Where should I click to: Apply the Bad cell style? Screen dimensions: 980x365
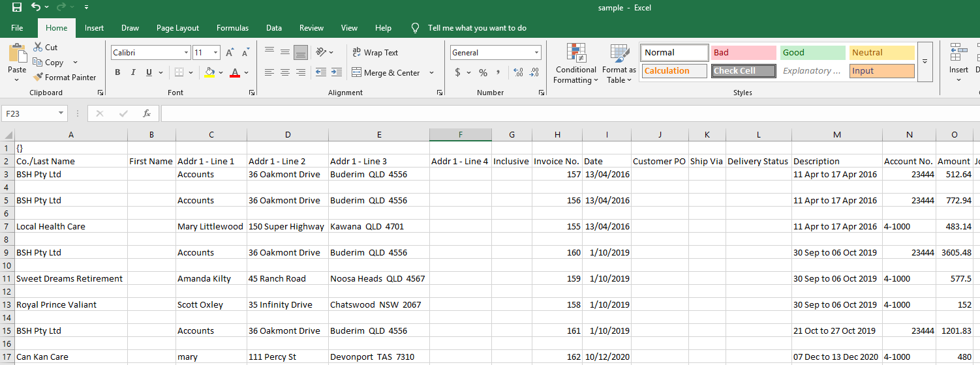tap(744, 53)
